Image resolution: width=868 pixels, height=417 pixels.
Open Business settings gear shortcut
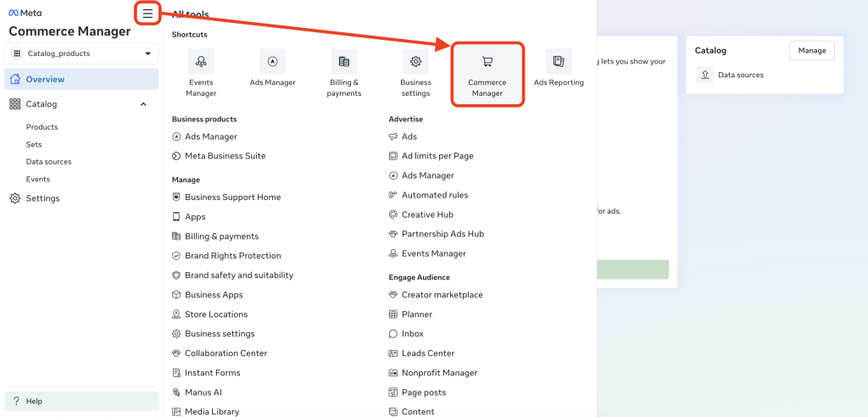(x=415, y=62)
